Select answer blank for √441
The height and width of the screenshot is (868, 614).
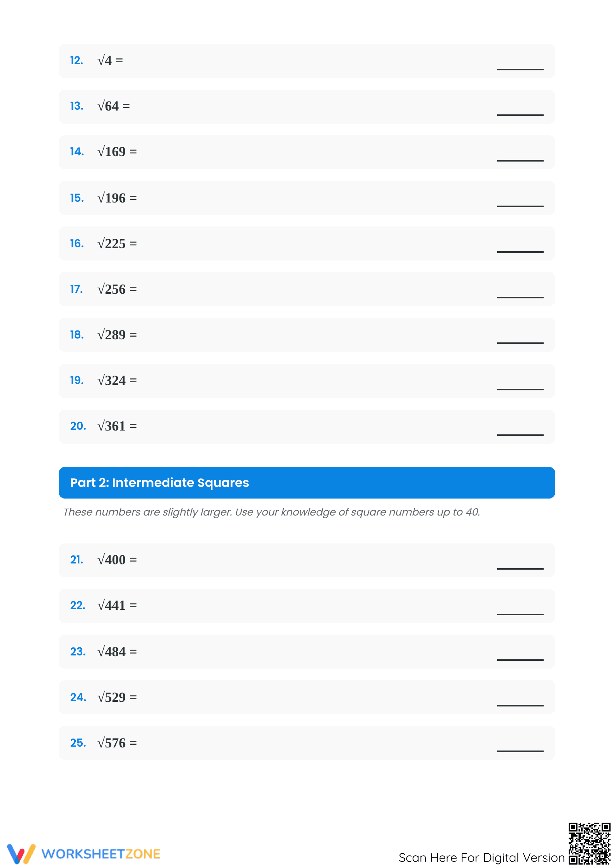point(520,614)
